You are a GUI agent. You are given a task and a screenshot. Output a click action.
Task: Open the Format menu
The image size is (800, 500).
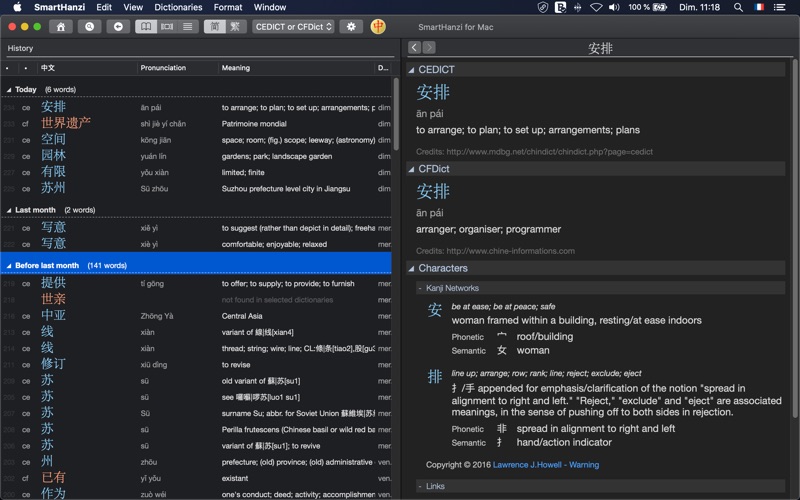[228, 7]
